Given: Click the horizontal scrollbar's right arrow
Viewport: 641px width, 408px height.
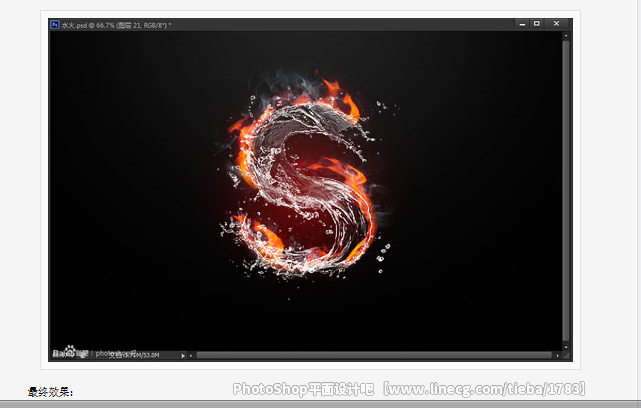Looking at the screenshot, I should (557, 356).
